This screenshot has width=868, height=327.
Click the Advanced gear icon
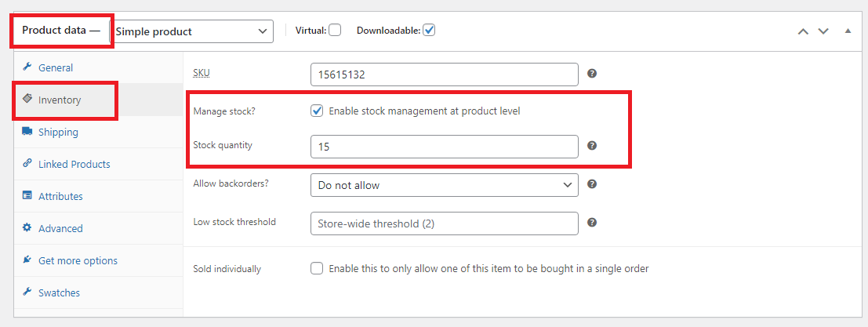click(x=27, y=228)
